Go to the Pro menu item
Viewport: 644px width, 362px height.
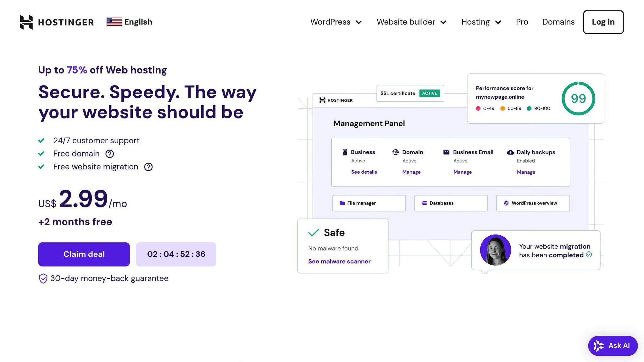pyautogui.click(x=522, y=22)
